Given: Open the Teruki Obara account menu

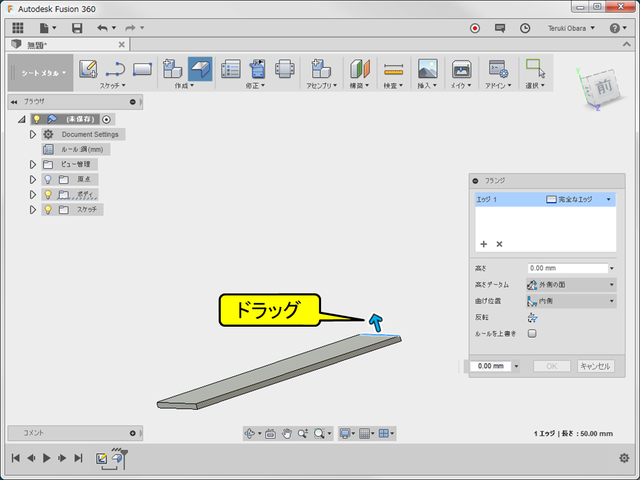Looking at the screenshot, I should click(x=571, y=28).
